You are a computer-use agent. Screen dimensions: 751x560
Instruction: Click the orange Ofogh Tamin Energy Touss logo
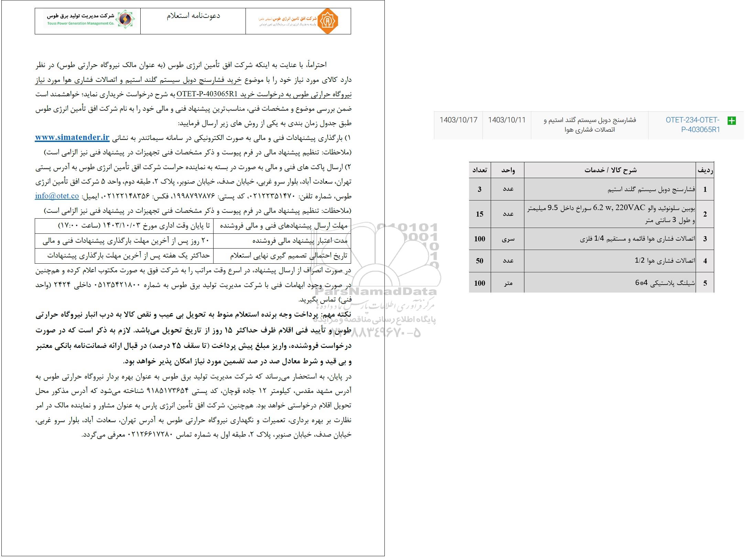point(298,21)
